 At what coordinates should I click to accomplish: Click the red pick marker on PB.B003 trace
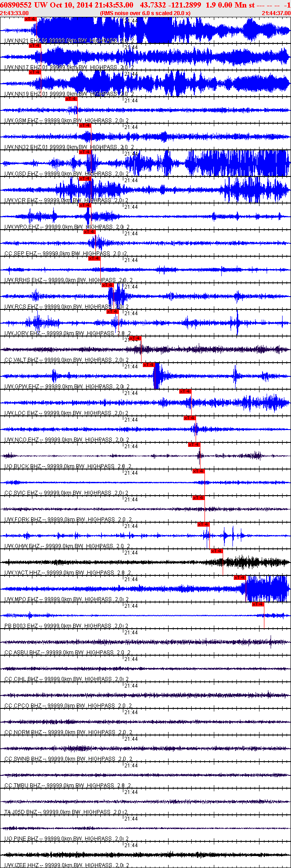(x=258, y=604)
